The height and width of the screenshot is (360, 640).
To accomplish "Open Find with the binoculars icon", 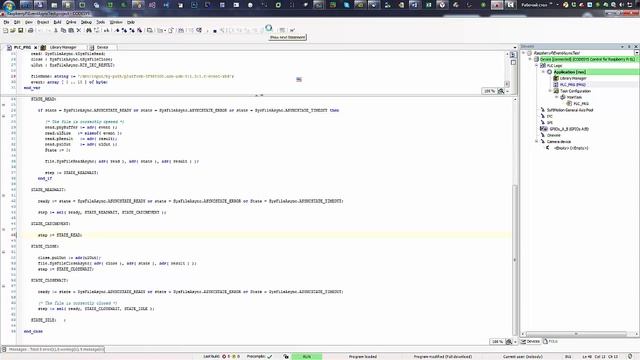I will click(x=89, y=30).
